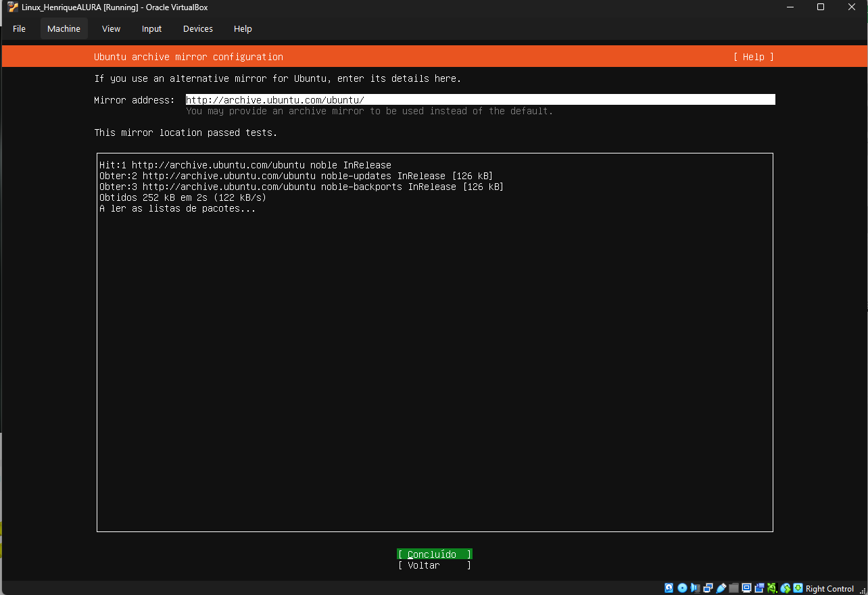Click the VirtualBox app icon in title bar
868x595 pixels.
13,7
